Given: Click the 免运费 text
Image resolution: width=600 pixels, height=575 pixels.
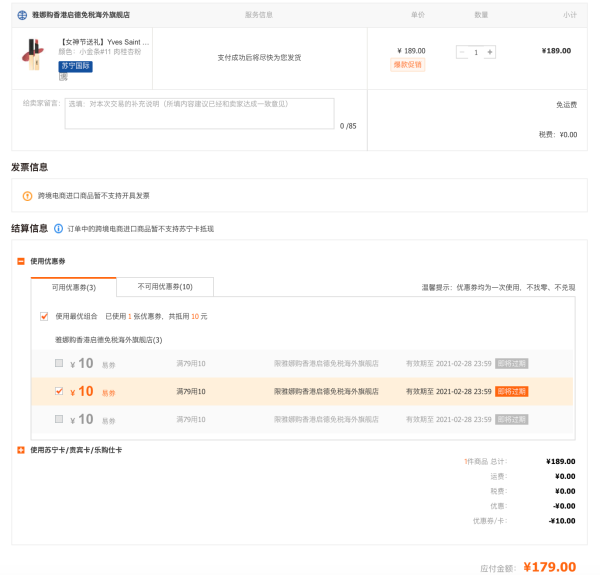Looking at the screenshot, I should coord(566,104).
